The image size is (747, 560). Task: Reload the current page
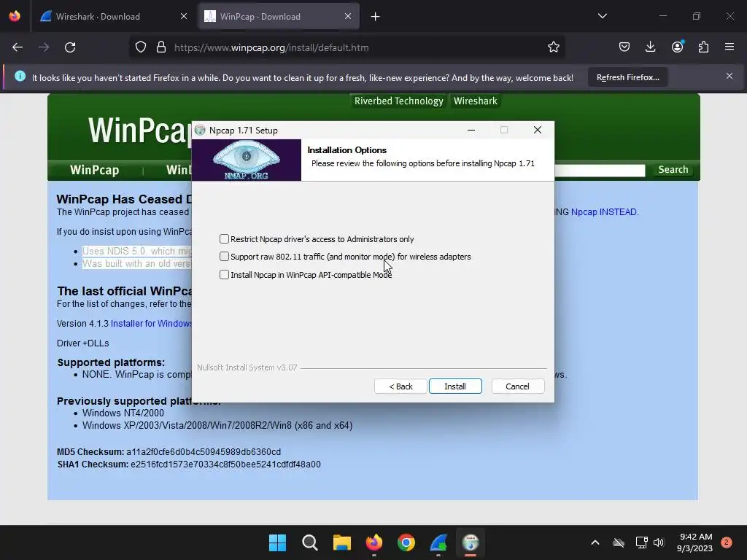click(x=70, y=47)
